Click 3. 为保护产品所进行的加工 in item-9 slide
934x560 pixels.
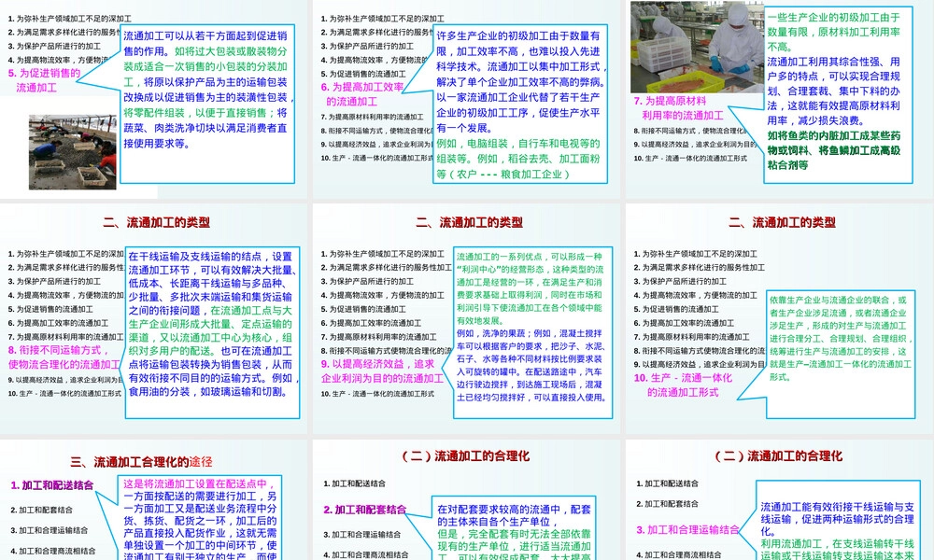tap(367, 281)
